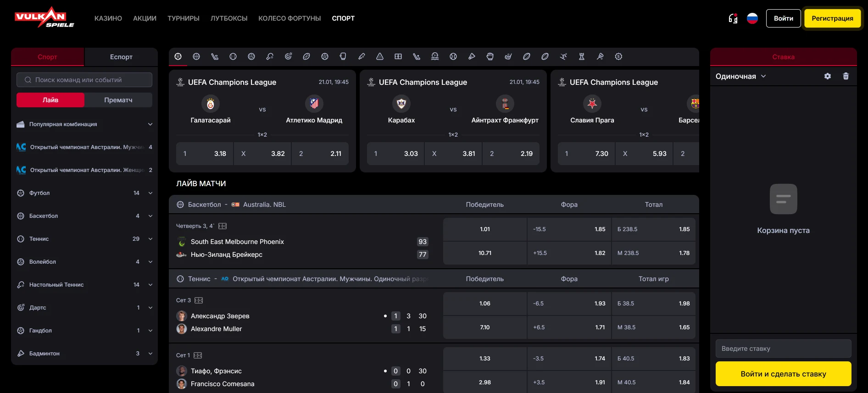Switch to the Еспорт tab

click(121, 57)
